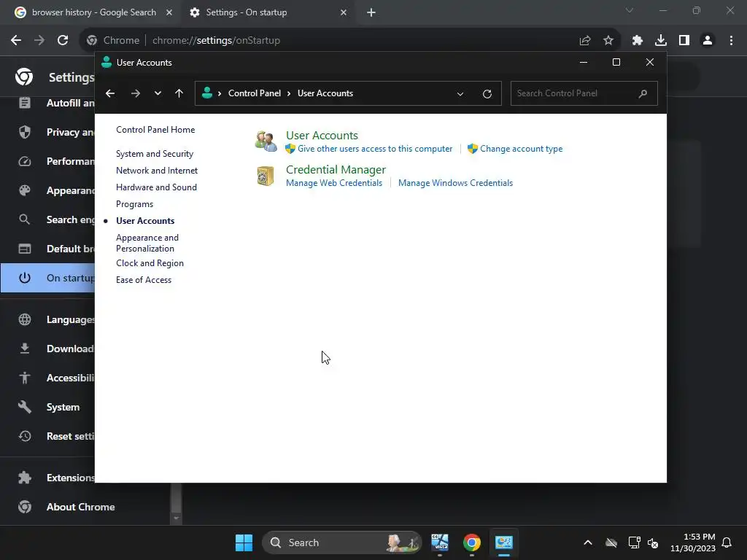The width and height of the screenshot is (747, 560).
Task: Bookmark this page with the star icon
Action: [x=608, y=41]
